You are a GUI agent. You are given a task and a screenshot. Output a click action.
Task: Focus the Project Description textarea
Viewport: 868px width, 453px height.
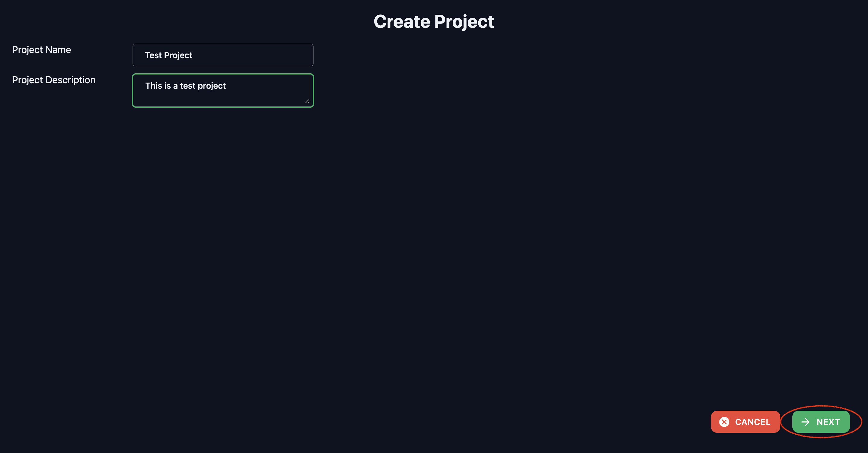point(223,90)
